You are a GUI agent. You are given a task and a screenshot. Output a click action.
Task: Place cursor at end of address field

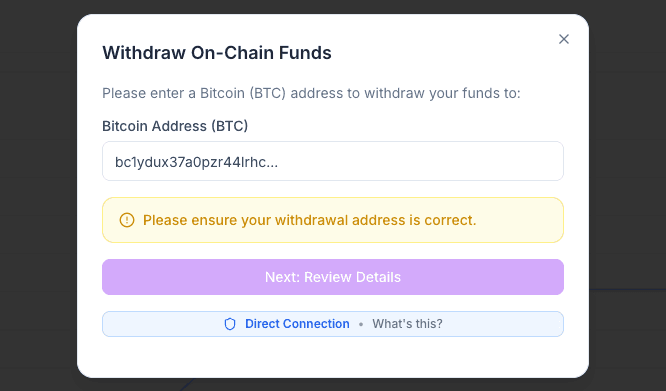tap(420, 162)
